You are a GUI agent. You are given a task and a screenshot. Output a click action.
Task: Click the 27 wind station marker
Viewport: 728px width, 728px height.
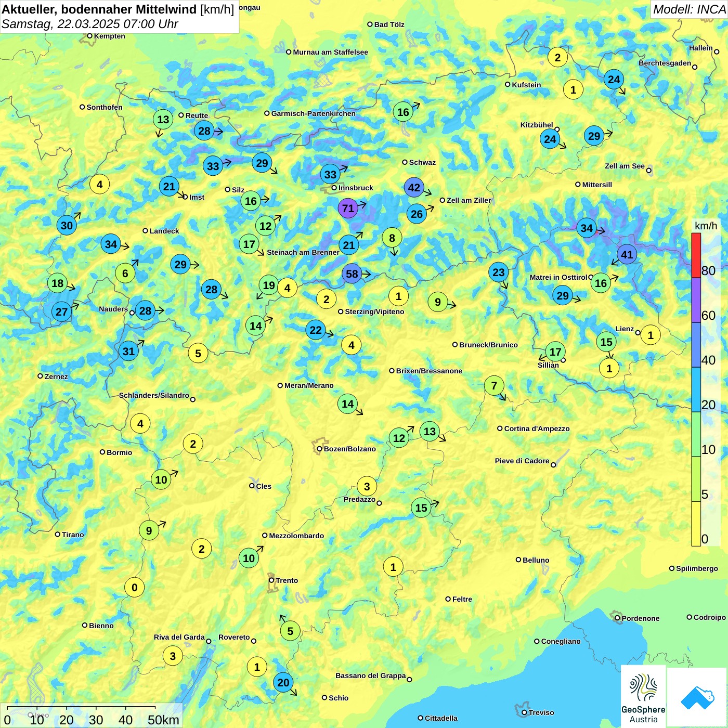pos(61,311)
